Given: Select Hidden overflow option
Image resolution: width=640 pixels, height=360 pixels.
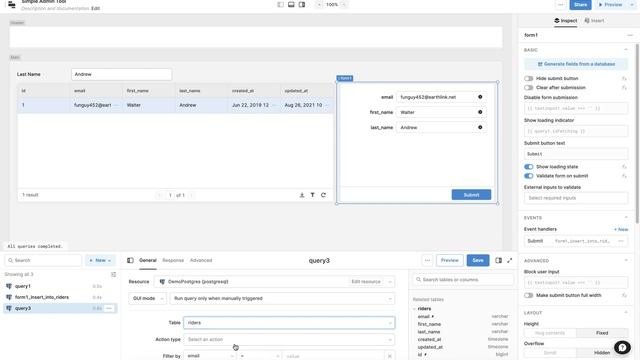Looking at the screenshot, I should [x=602, y=352].
